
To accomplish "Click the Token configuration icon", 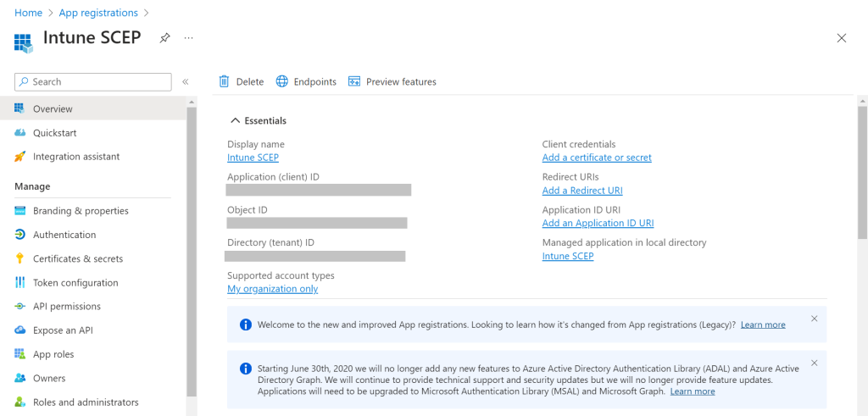I will tap(20, 283).
